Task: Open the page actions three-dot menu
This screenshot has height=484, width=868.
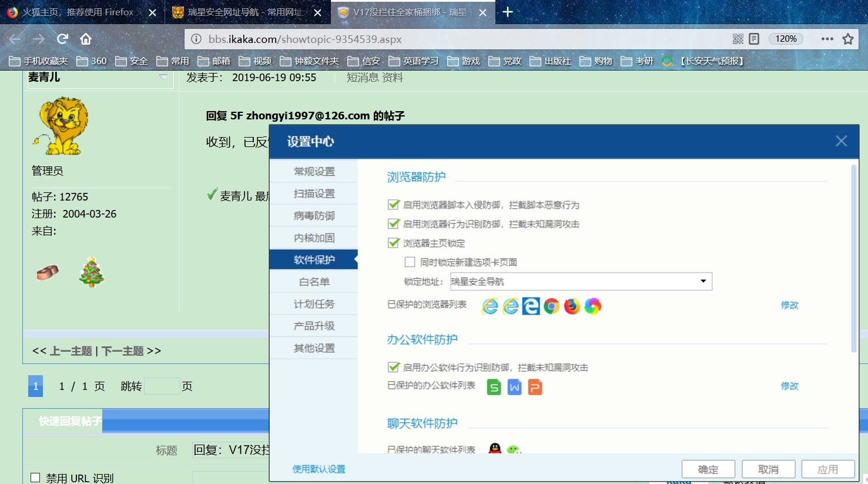Action: tap(827, 39)
